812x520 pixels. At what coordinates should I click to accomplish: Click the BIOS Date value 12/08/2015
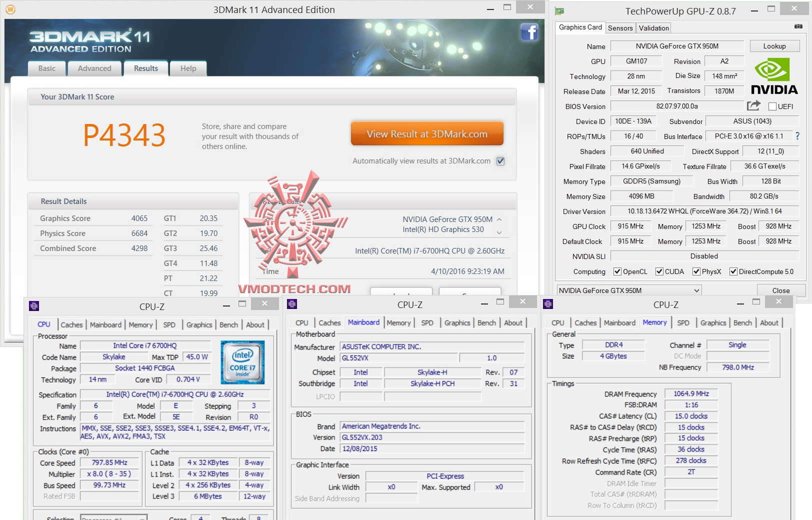(x=432, y=449)
